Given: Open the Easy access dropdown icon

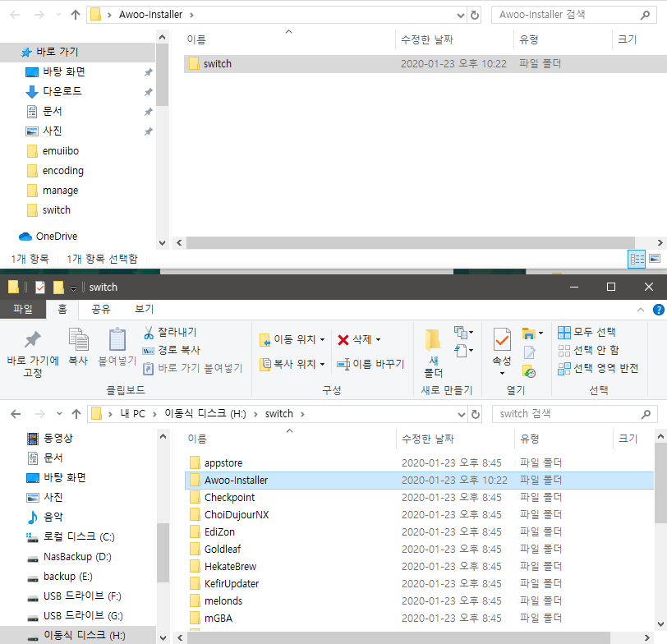Looking at the screenshot, I should click(x=463, y=351).
